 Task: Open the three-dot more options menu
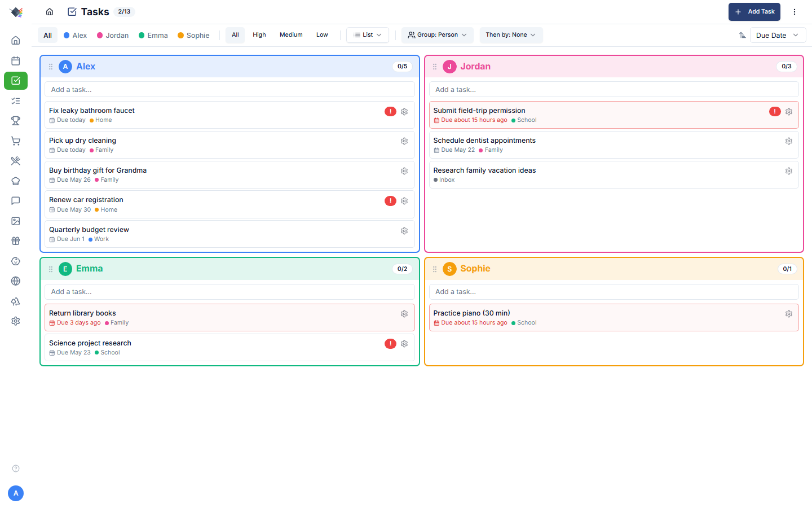tap(795, 12)
